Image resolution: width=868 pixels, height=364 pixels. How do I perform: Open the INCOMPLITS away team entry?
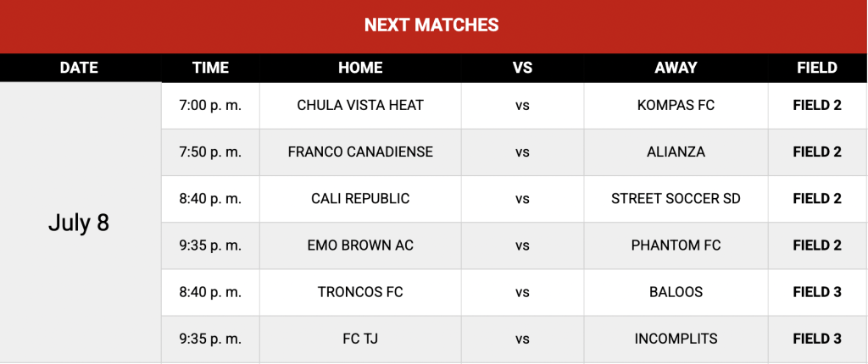(676, 338)
